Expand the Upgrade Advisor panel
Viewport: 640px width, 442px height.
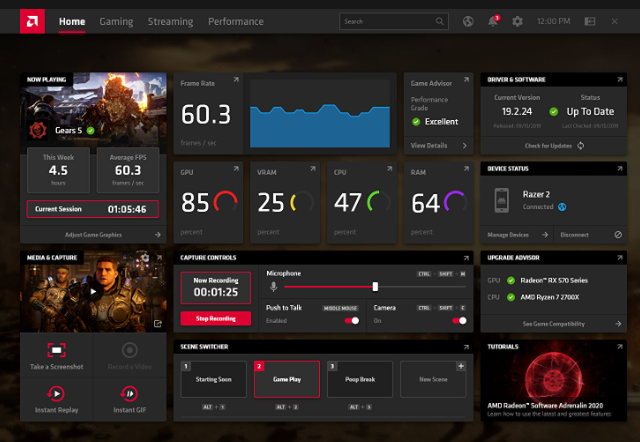point(622,258)
